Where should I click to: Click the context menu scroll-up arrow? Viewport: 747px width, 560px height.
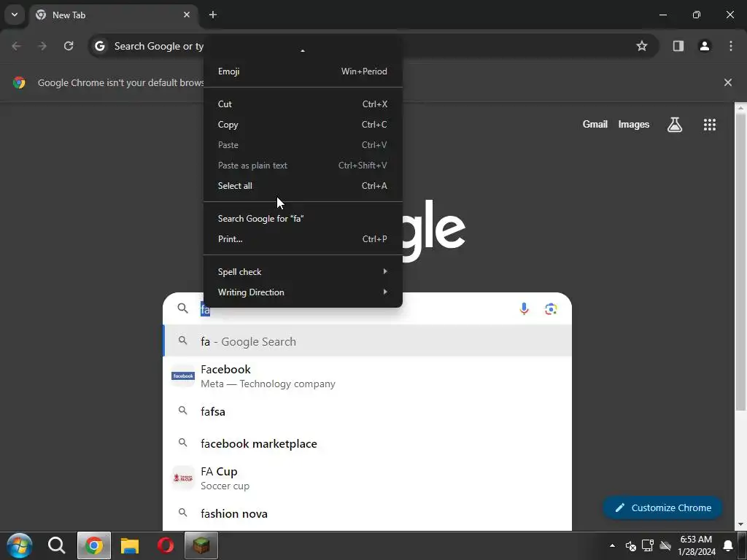coord(303,50)
